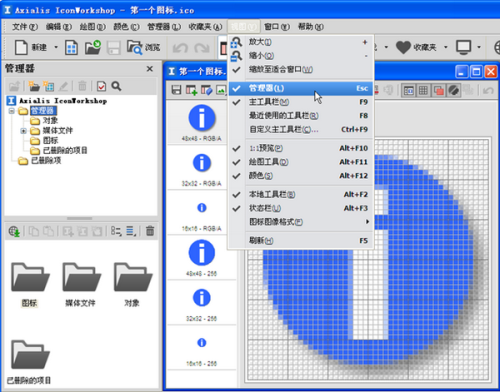Click the grayed trash icon in librarian top toolbar

coord(82,86)
